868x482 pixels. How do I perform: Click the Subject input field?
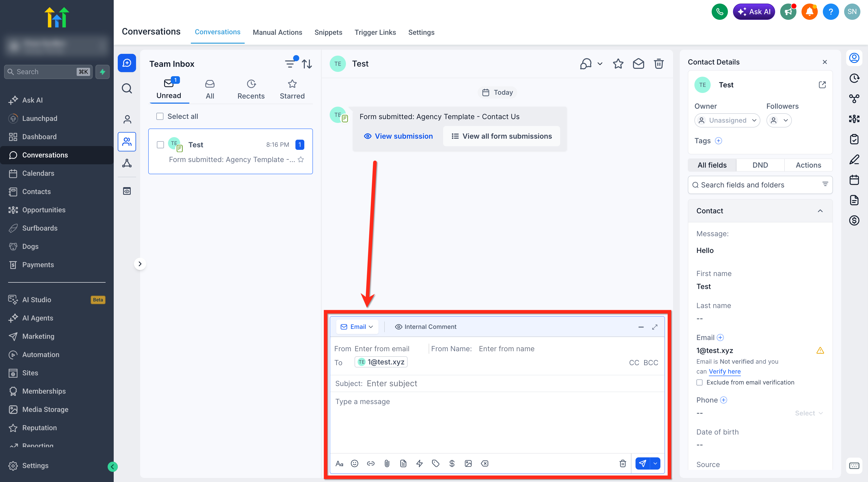497,383
